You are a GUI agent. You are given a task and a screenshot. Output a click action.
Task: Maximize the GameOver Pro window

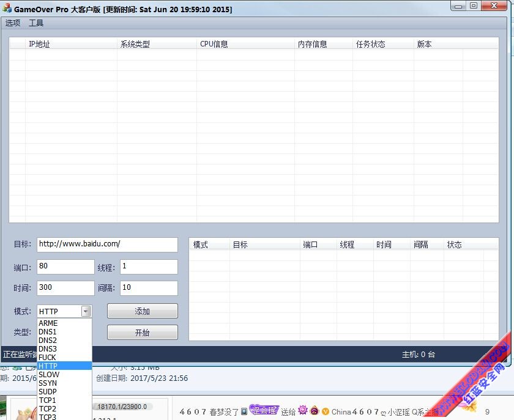(x=474, y=6)
